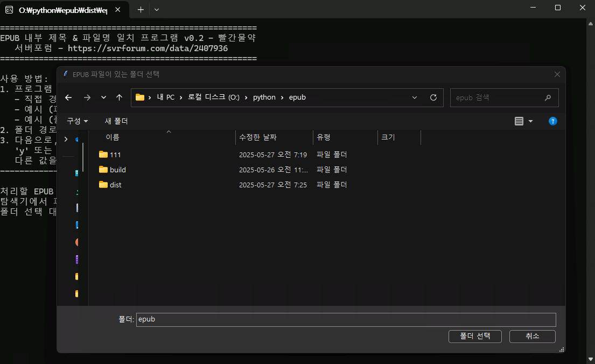Click the magnifier icon in search box

(548, 98)
